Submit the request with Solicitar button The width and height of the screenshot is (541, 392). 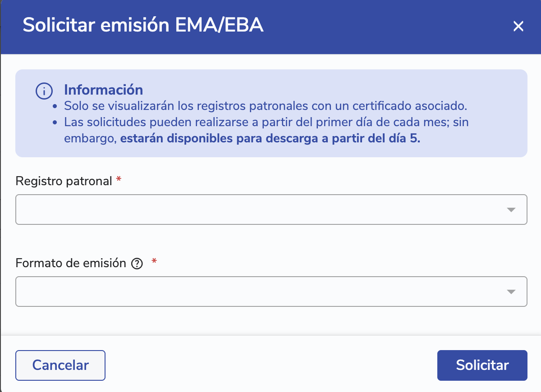click(x=482, y=365)
